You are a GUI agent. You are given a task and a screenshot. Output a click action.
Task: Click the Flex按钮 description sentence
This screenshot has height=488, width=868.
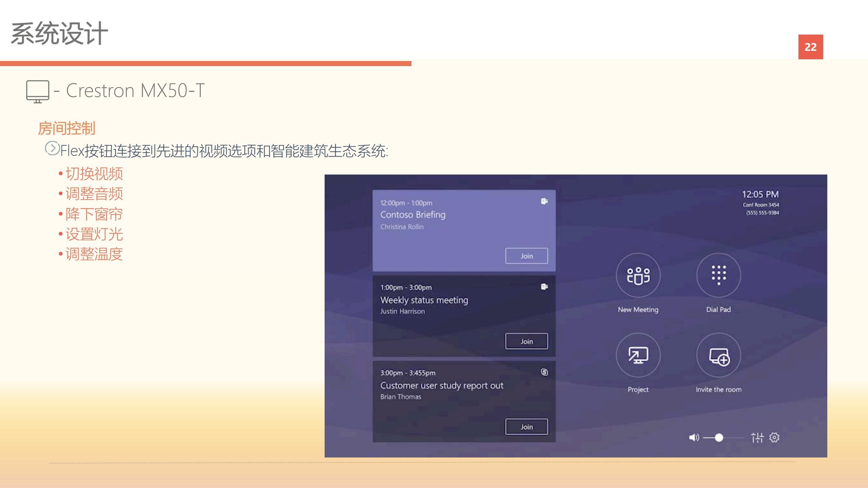[x=224, y=151]
